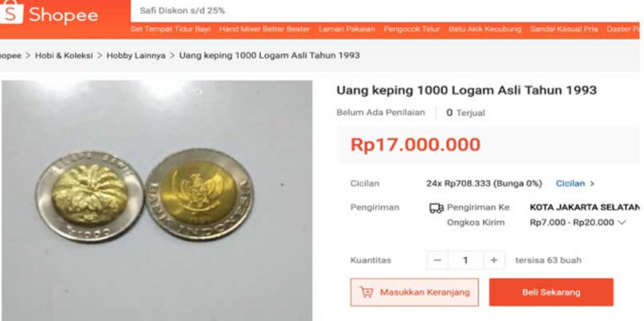Increase quantity with the plus button
This screenshot has height=321, width=644.
click(494, 260)
